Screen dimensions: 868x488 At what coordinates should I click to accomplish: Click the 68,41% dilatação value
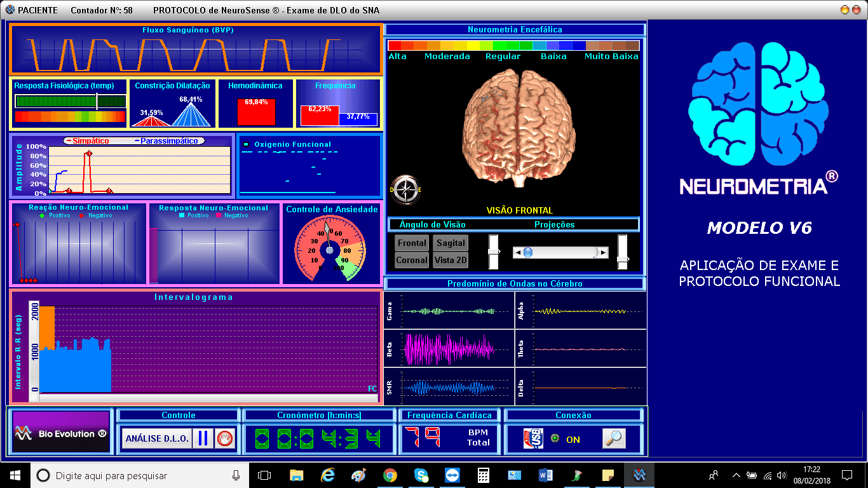click(191, 100)
